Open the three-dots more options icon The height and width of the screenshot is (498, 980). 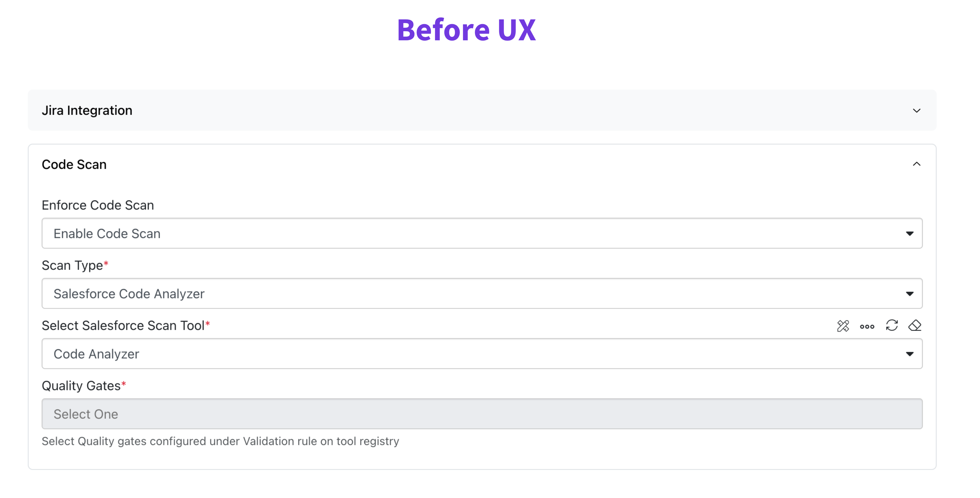tap(867, 326)
